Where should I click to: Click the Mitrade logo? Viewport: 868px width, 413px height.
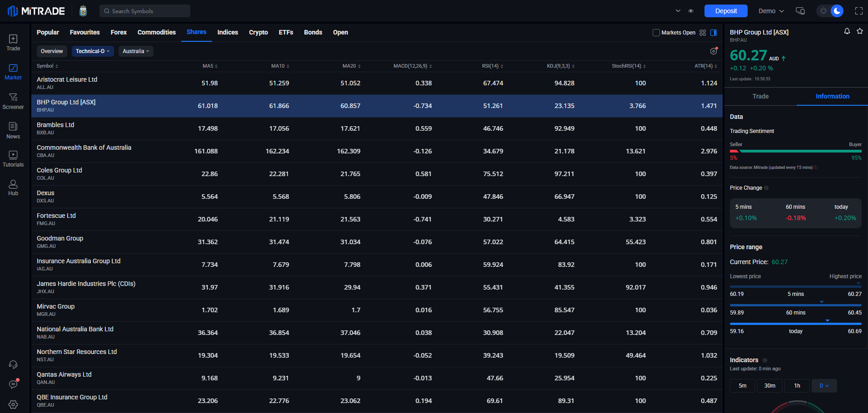[36, 11]
